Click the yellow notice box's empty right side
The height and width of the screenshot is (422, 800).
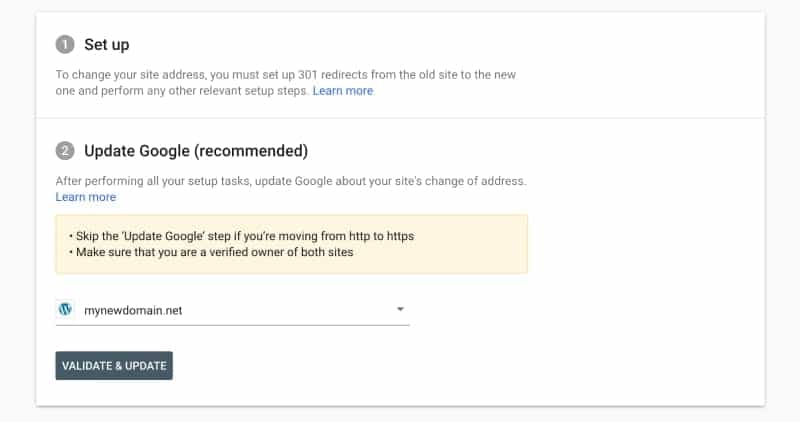click(480, 244)
